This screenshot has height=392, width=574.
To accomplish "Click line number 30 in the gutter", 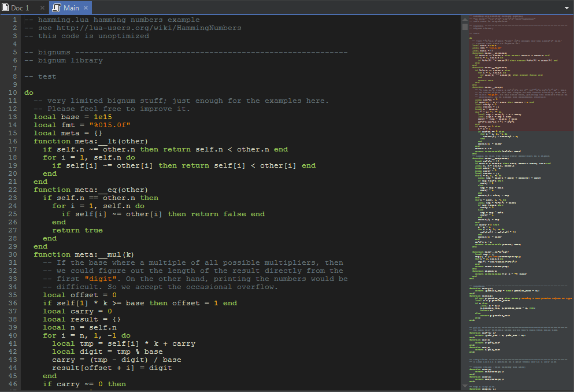I will tap(13, 254).
